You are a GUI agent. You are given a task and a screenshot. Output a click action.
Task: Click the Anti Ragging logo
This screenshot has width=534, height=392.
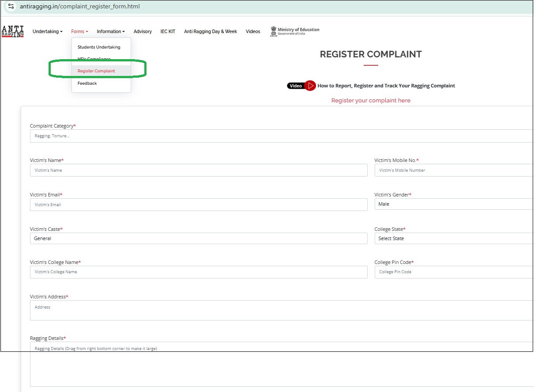coord(12,31)
